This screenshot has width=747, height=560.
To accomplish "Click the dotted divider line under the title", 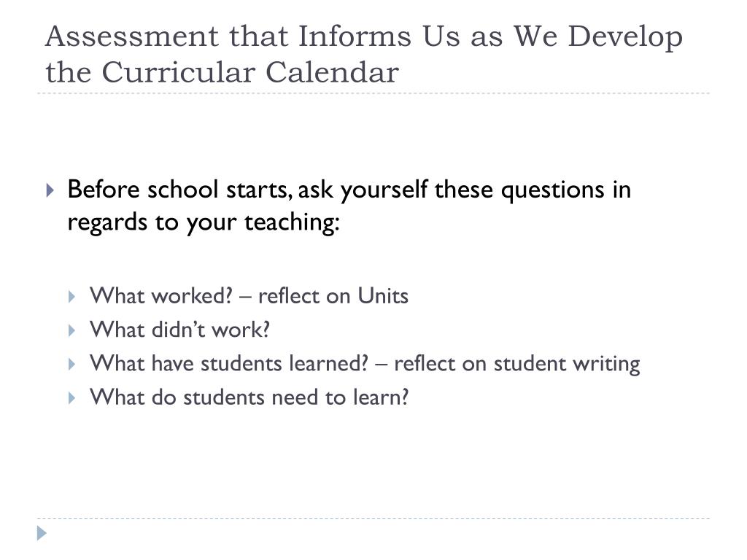I will click(x=373, y=93).
